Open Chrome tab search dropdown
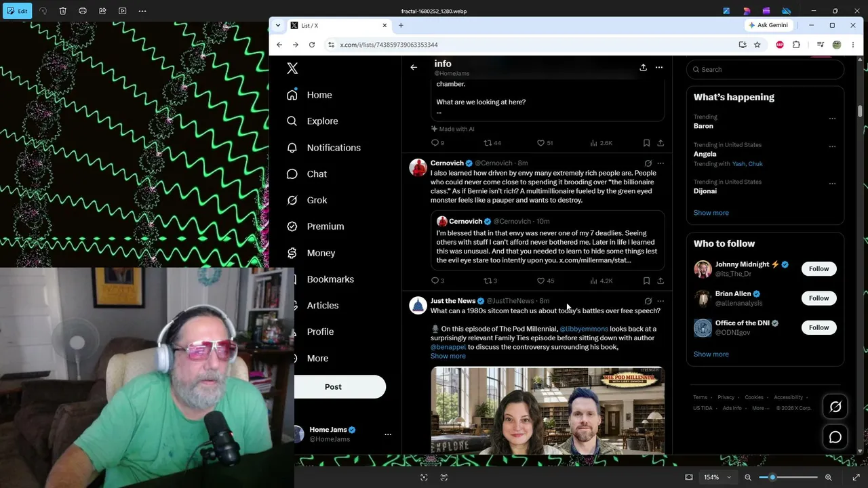The width and height of the screenshot is (868, 488). click(x=277, y=25)
